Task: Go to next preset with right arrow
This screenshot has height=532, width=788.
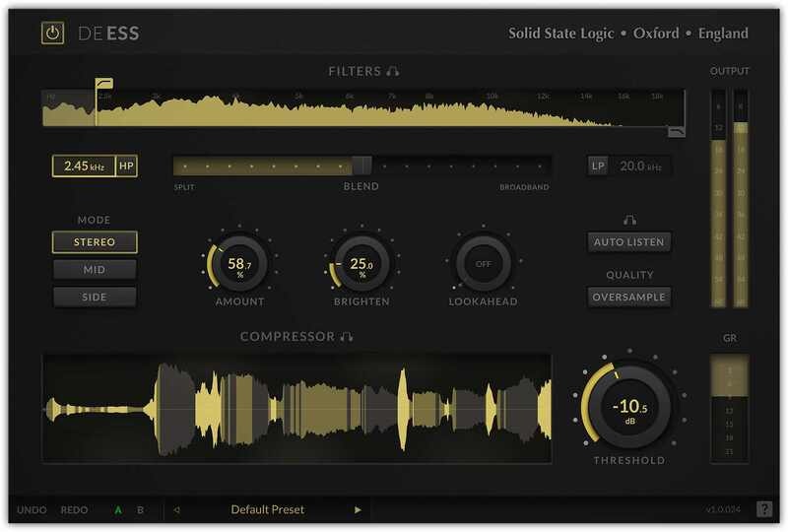Action: 358,510
